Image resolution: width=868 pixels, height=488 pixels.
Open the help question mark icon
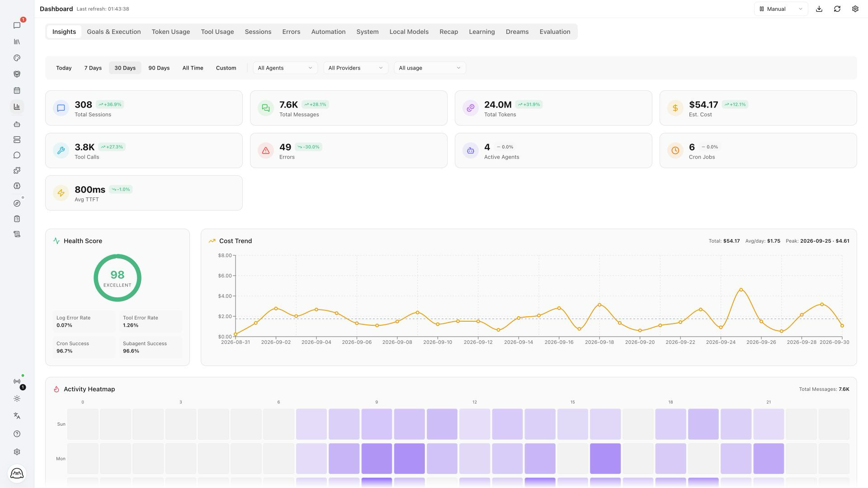coord(17,434)
